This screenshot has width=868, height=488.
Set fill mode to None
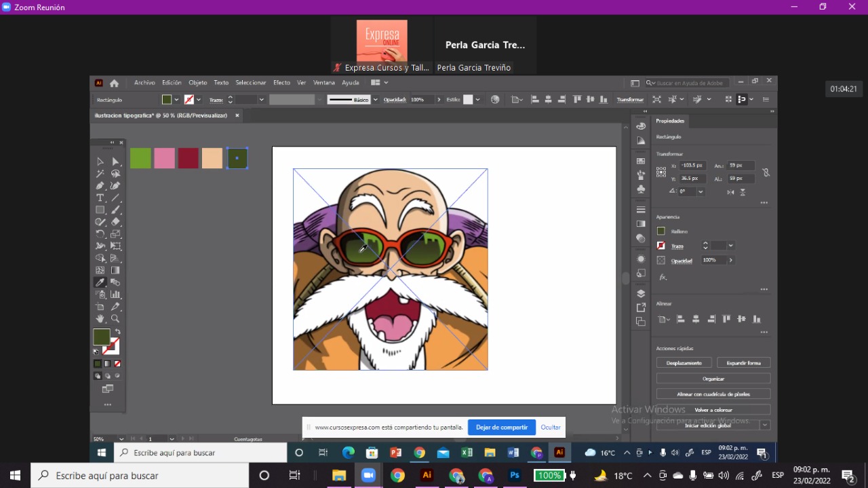117,364
